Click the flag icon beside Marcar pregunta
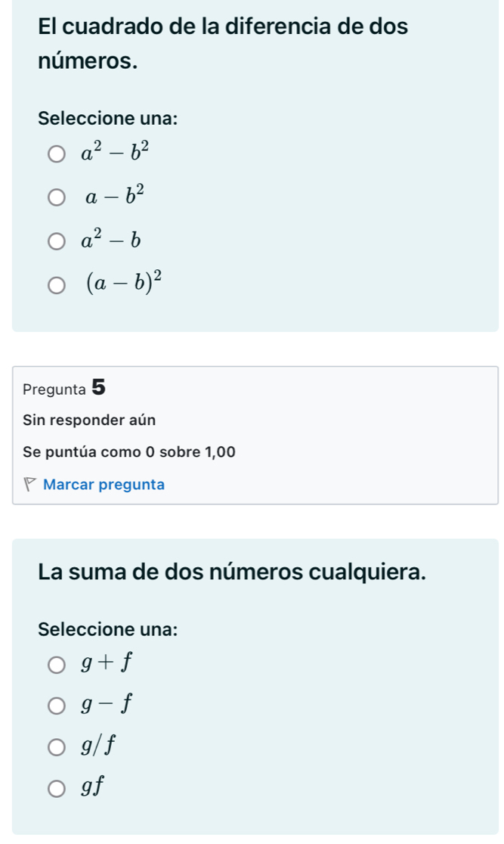Image resolution: width=504 pixels, height=844 pixels. [30, 485]
